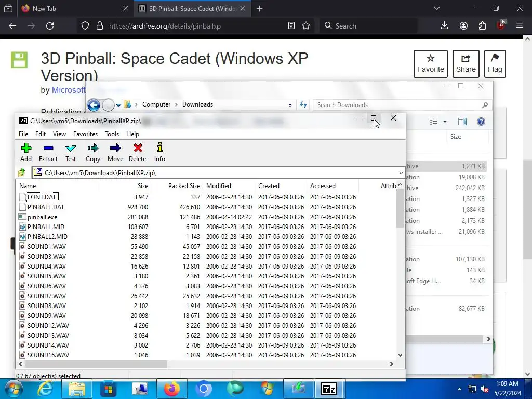Show hidden system tray icons

tap(459, 389)
